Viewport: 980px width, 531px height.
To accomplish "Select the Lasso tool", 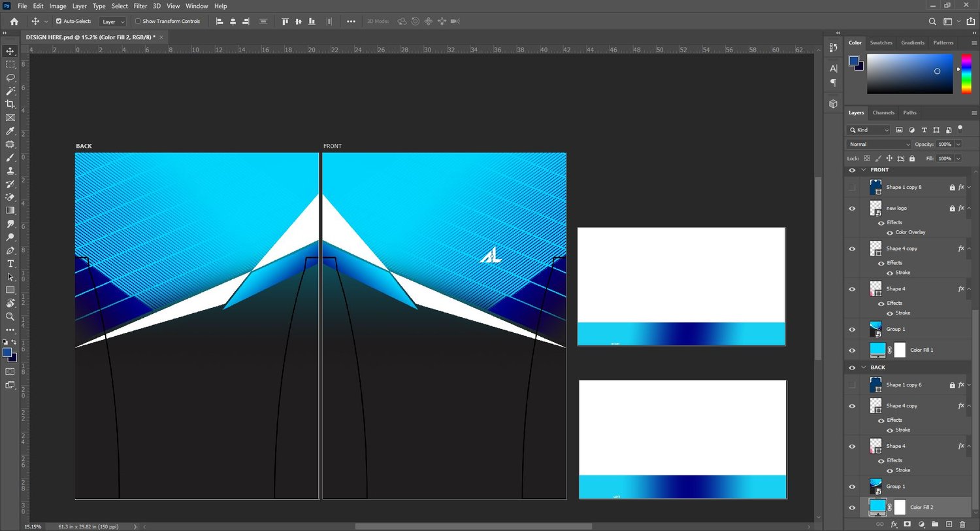I will pyautogui.click(x=10, y=77).
